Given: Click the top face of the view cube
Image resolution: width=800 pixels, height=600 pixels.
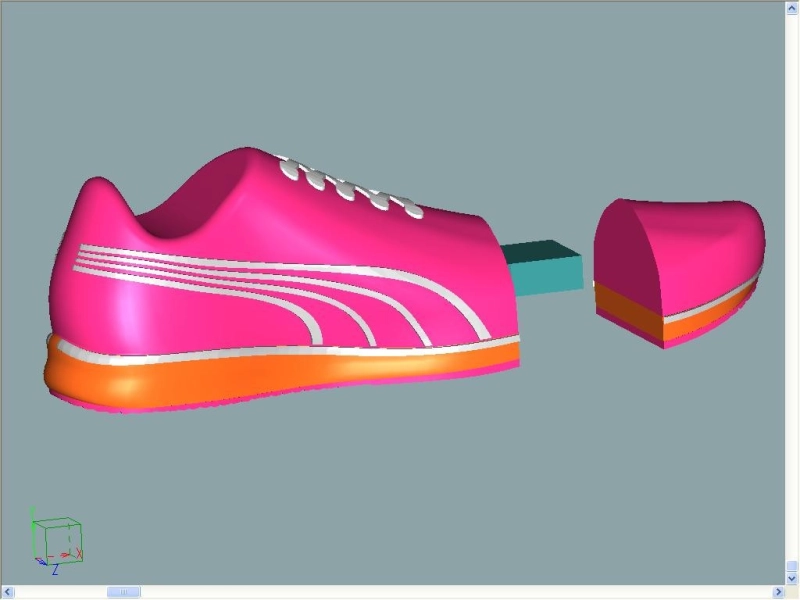Looking at the screenshot, I should click(x=57, y=522).
